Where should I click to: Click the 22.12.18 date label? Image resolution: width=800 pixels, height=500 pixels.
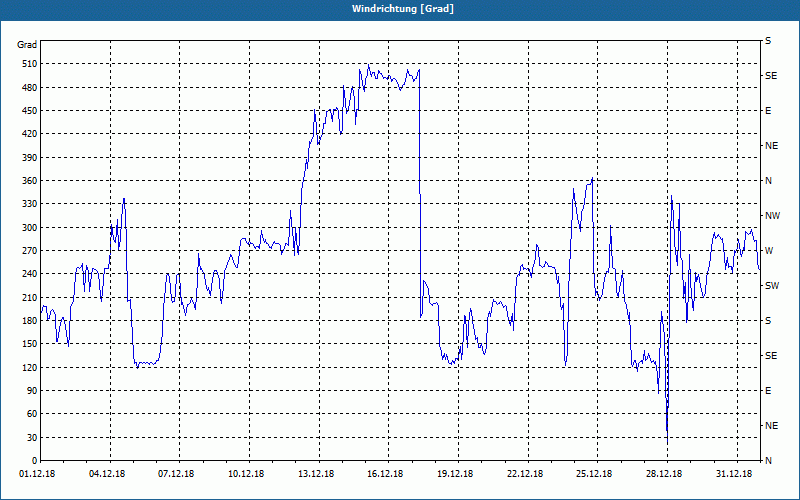[x=525, y=474]
